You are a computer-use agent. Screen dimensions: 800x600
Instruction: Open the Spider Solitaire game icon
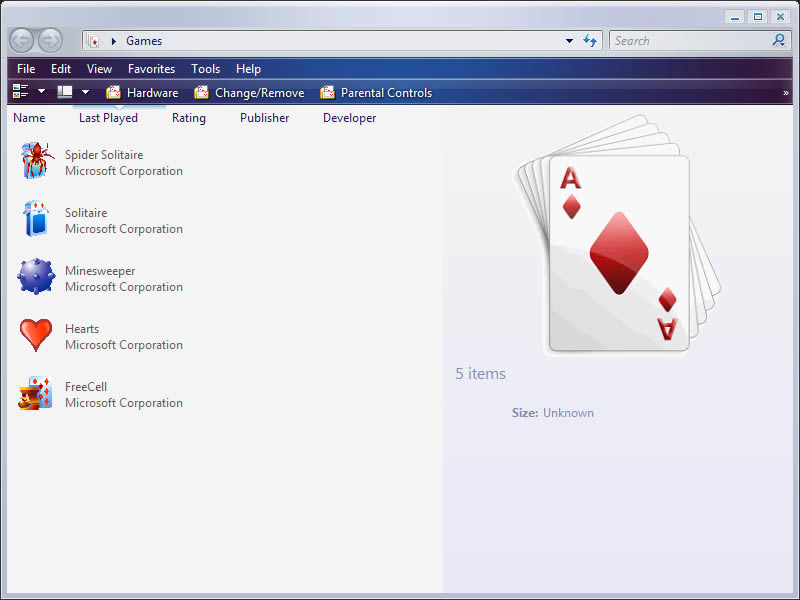tap(36, 161)
